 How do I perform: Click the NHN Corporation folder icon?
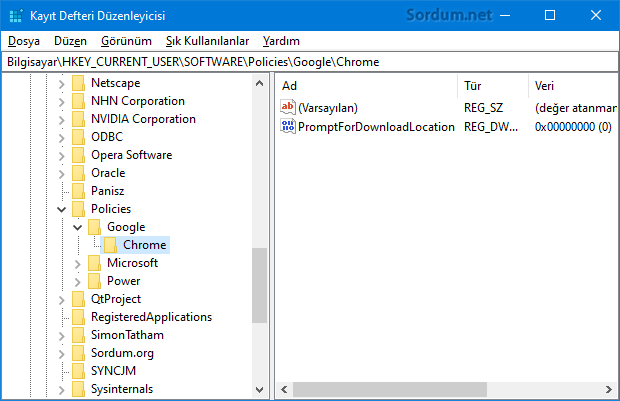pyautogui.click(x=78, y=101)
